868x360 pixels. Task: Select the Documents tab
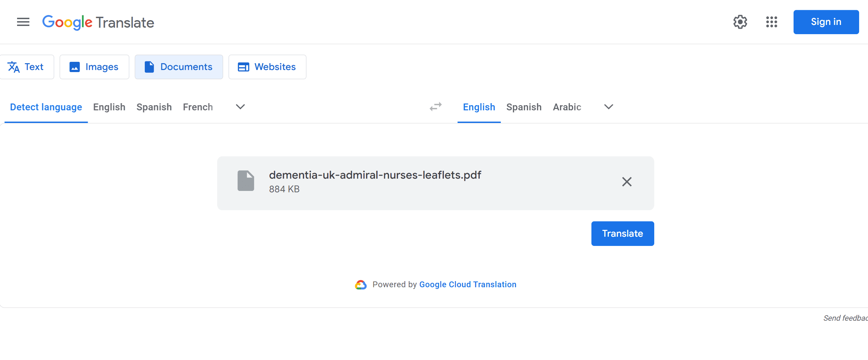(179, 67)
